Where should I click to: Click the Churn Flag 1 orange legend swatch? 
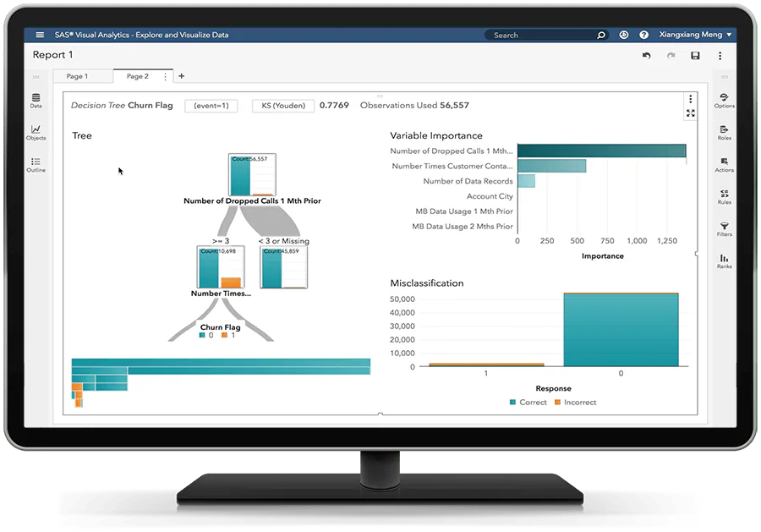click(224, 336)
